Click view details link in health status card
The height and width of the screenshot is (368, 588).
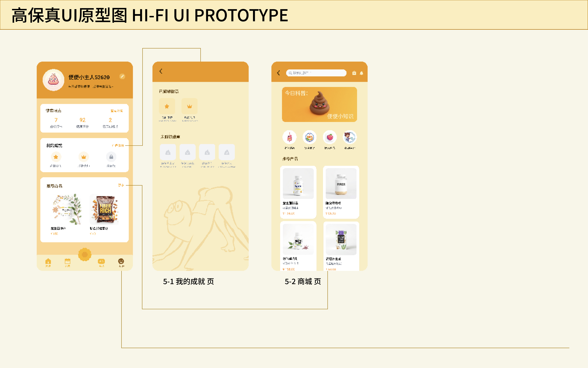pyautogui.click(x=117, y=111)
